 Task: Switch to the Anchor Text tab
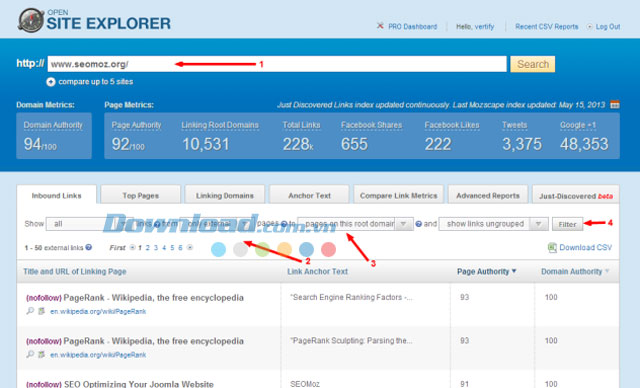tap(309, 195)
